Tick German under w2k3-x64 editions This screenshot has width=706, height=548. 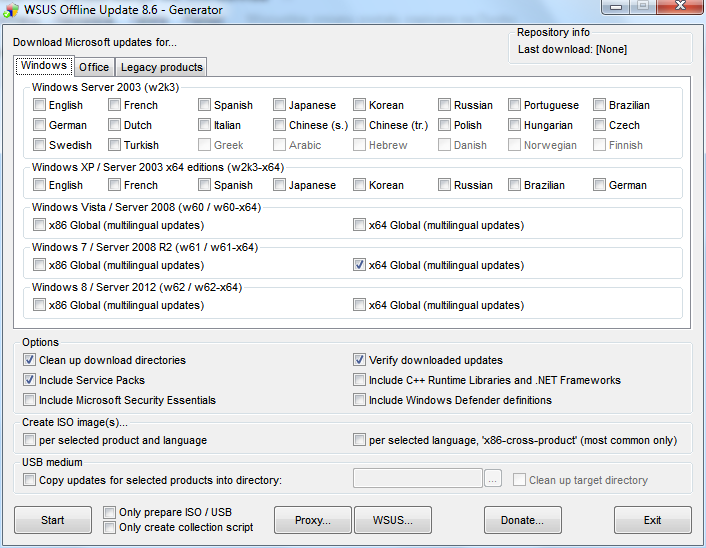(x=599, y=185)
